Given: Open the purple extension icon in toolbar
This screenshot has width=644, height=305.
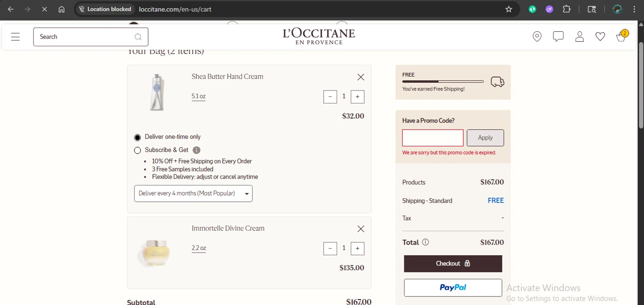Looking at the screenshot, I should 550,9.
